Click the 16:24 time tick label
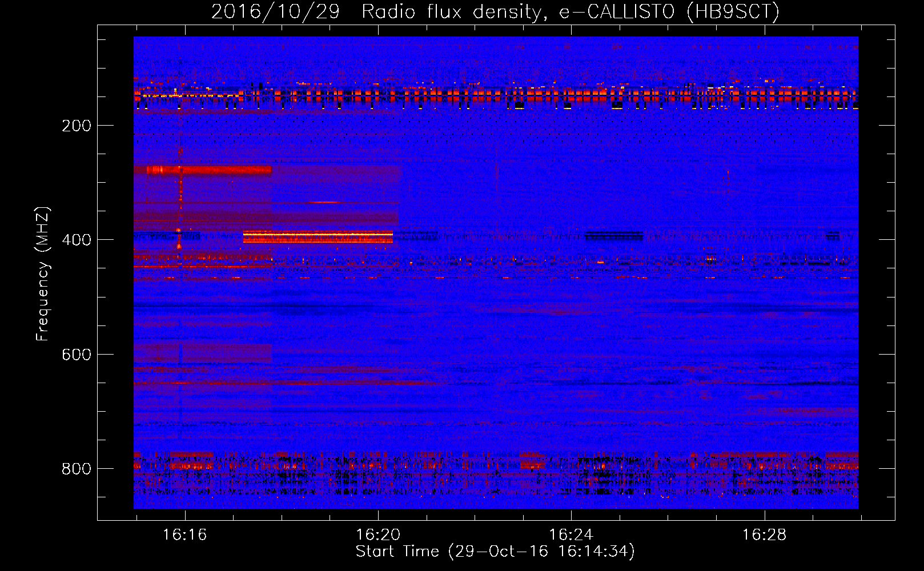 (571, 534)
